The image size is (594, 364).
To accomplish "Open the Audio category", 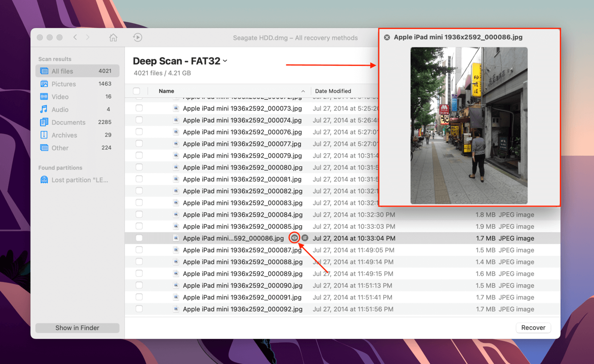I will [x=77, y=109].
